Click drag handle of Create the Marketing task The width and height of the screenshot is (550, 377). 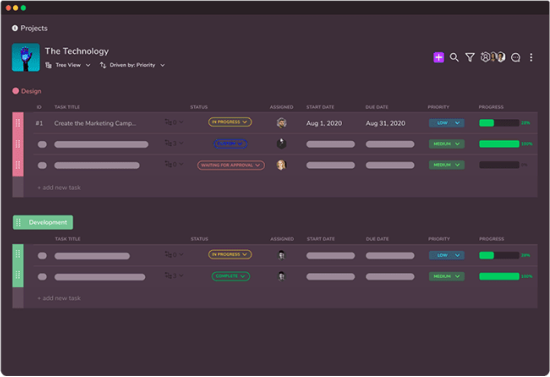click(x=18, y=123)
